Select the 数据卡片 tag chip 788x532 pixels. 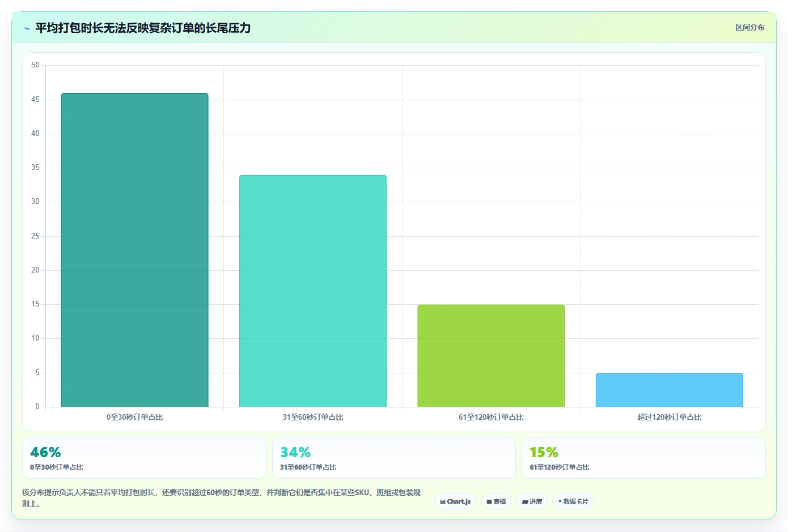(x=573, y=501)
